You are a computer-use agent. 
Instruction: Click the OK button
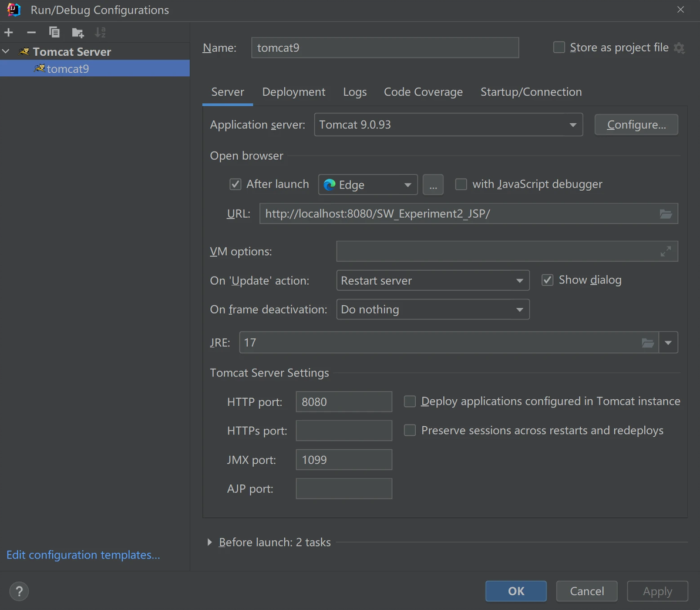pos(516,591)
